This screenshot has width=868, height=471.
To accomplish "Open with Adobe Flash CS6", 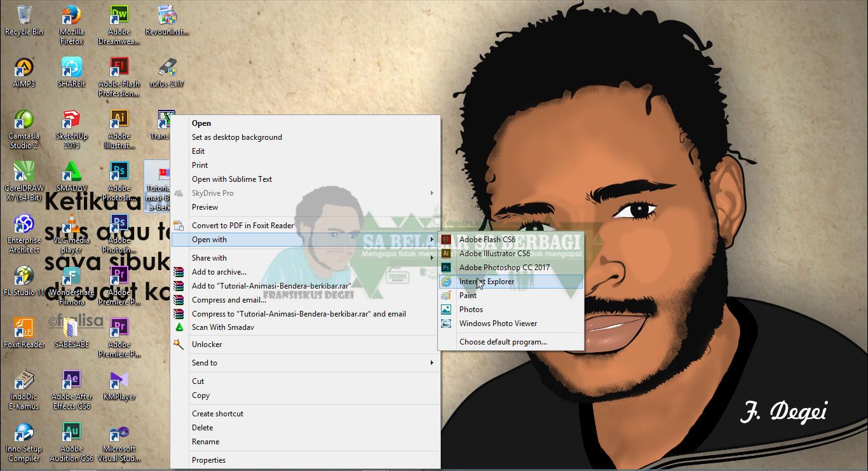I will click(511, 240).
